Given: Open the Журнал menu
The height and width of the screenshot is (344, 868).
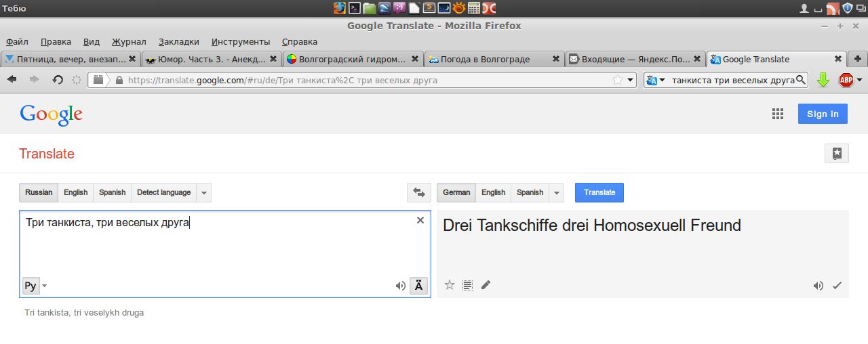Looking at the screenshot, I should coord(129,41).
